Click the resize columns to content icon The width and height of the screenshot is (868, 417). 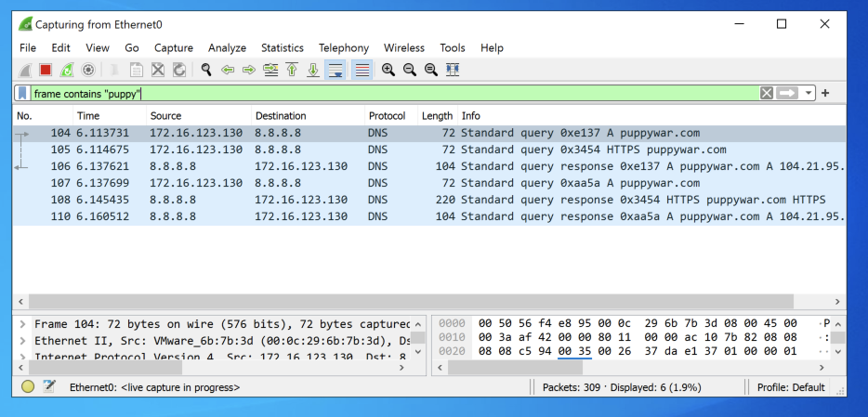point(453,71)
